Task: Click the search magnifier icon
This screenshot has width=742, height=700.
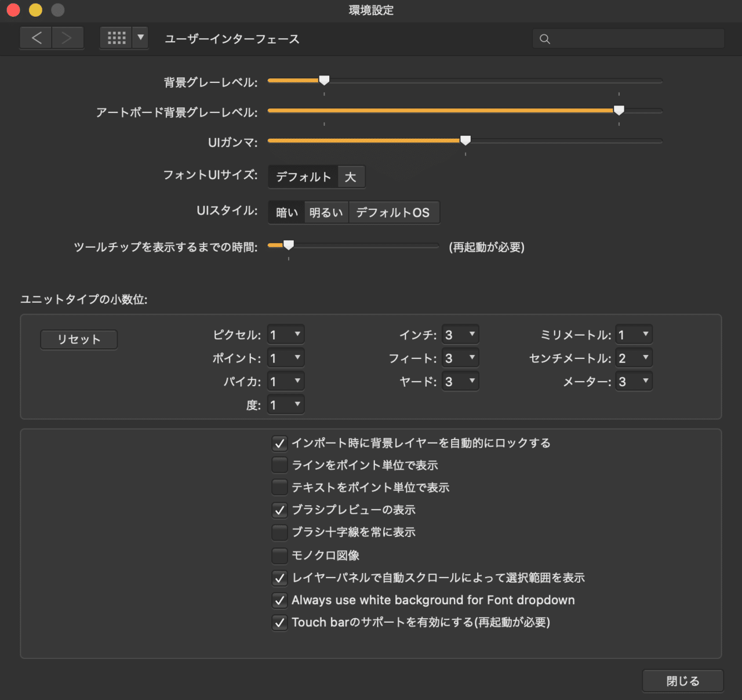Action: coord(545,39)
